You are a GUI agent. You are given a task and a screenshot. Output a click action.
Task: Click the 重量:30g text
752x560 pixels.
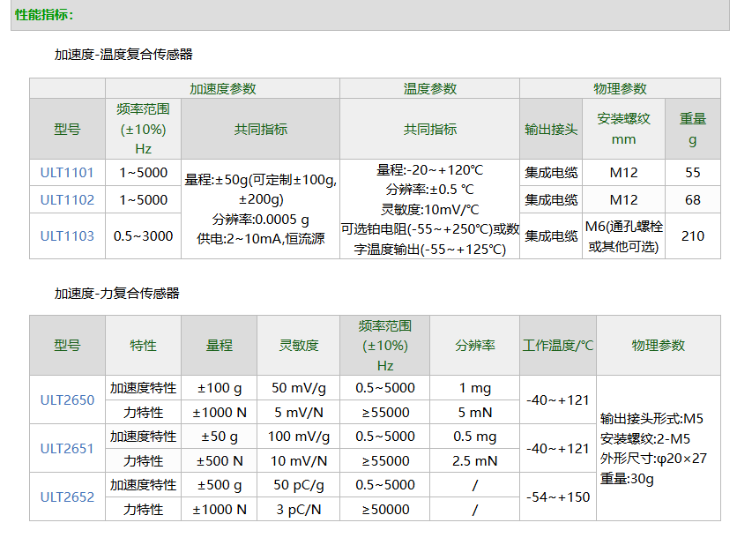pos(627,479)
